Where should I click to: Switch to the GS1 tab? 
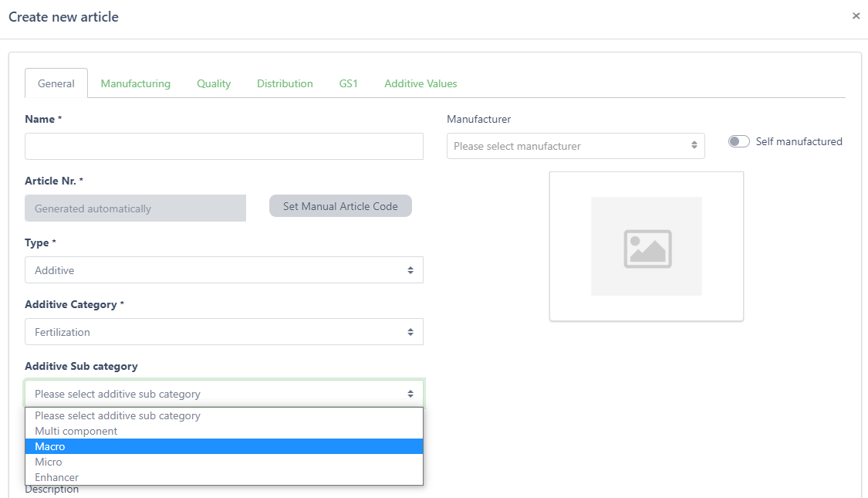pyautogui.click(x=349, y=83)
